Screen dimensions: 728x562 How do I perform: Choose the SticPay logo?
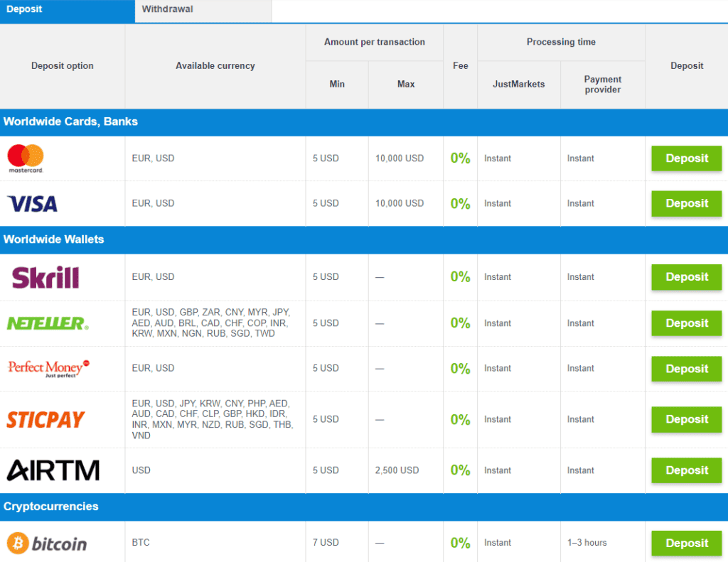(x=45, y=419)
